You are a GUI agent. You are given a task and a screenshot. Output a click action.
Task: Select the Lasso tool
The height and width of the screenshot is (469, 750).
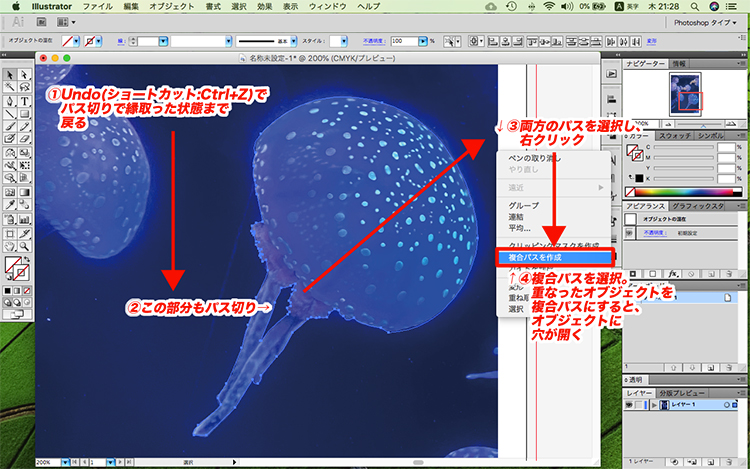tap(24, 87)
